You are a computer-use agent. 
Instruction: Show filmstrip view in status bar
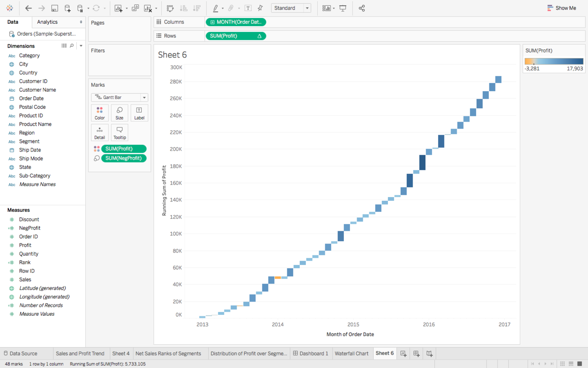571,364
